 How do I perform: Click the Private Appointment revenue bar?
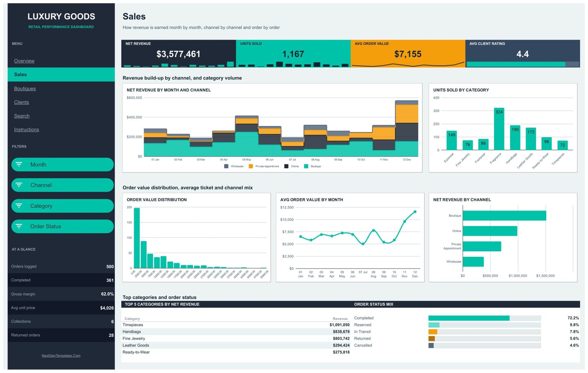click(x=482, y=246)
